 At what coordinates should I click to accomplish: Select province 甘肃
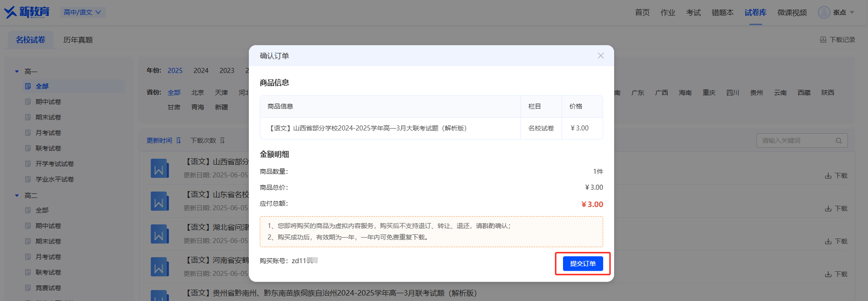(x=174, y=107)
